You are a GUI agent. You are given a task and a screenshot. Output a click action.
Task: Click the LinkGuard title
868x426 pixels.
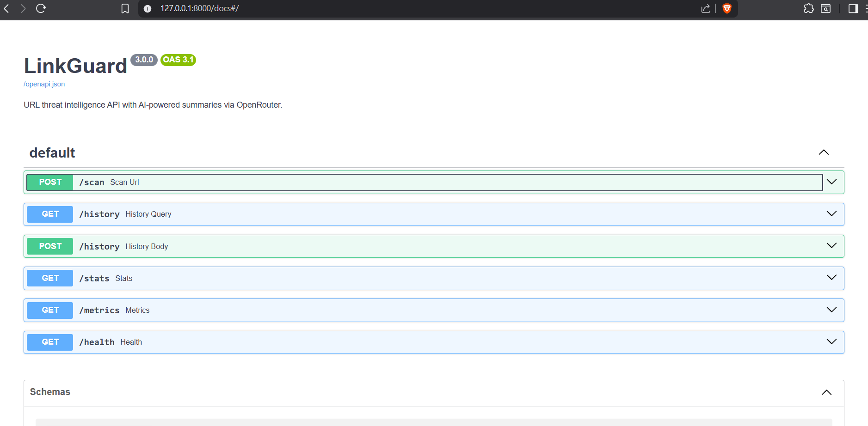(75, 66)
